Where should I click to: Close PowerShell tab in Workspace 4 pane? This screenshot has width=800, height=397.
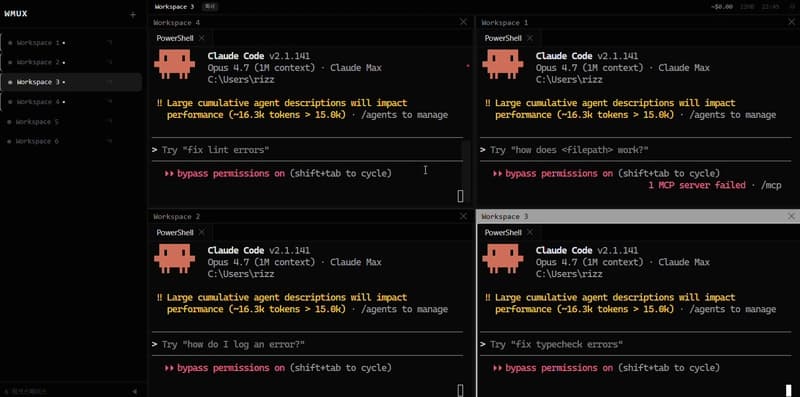click(x=202, y=38)
